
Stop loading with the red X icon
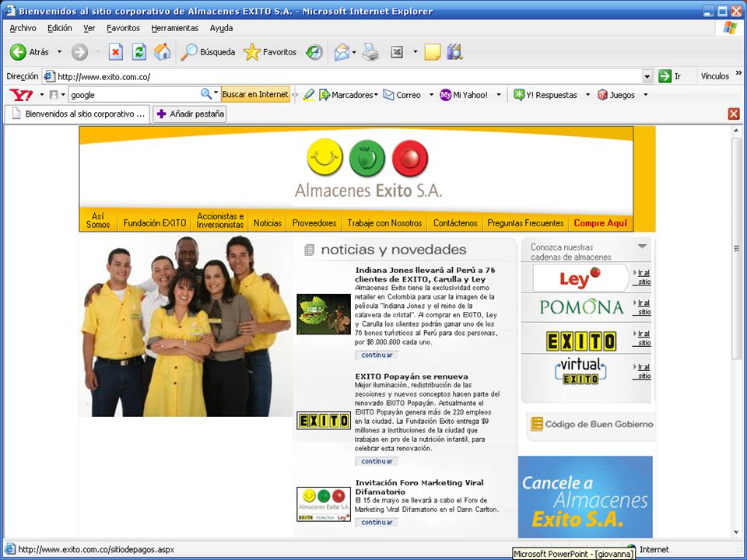pyautogui.click(x=115, y=52)
